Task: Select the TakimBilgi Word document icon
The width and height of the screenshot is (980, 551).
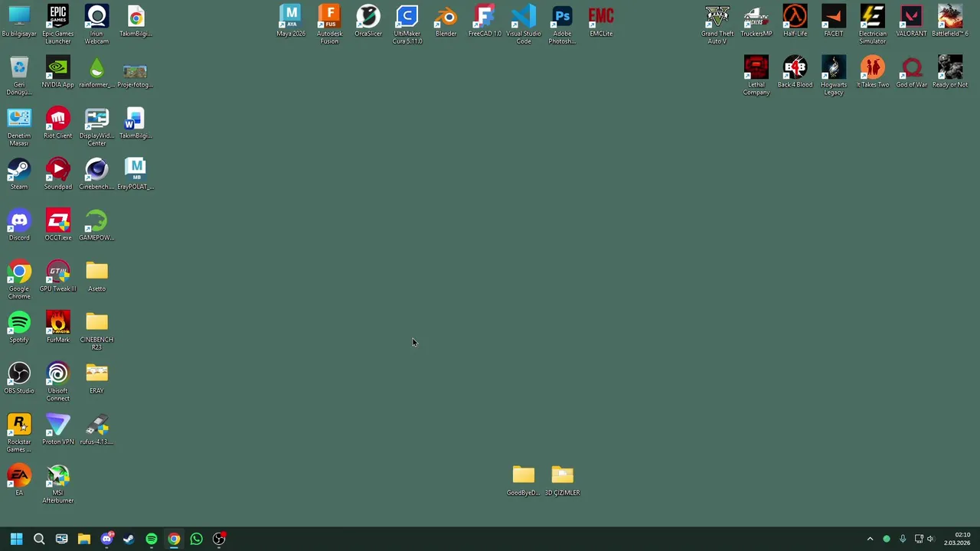Action: (136, 122)
